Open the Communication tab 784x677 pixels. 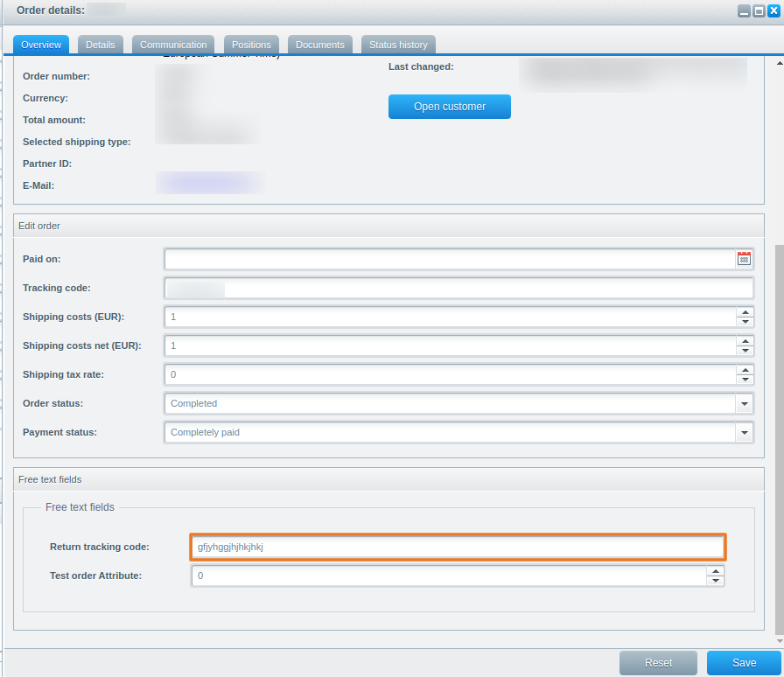173,45
